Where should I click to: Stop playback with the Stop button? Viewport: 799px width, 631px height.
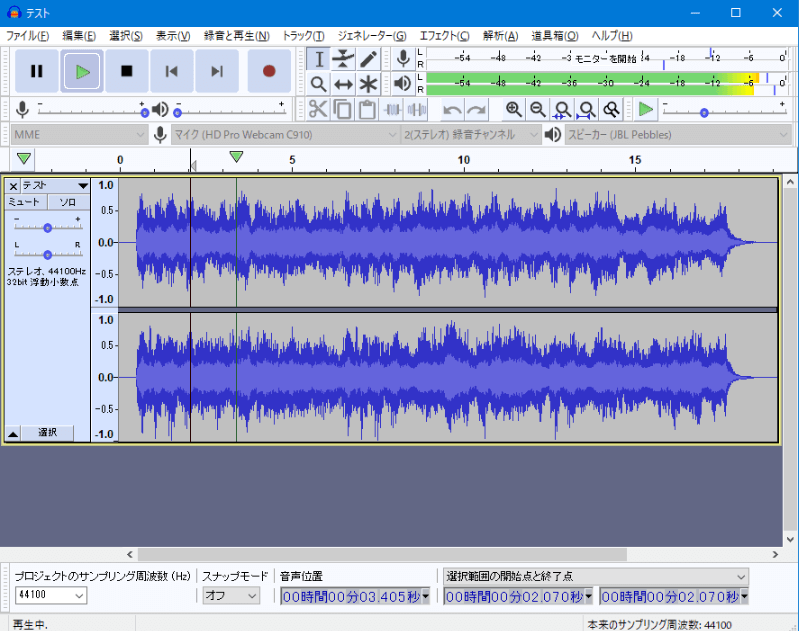(x=127, y=71)
